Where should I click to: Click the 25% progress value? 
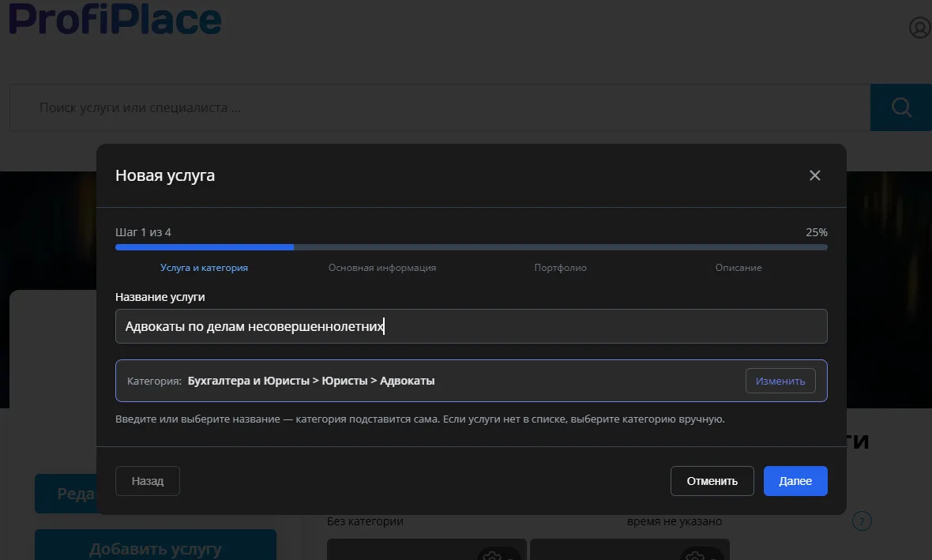817,232
